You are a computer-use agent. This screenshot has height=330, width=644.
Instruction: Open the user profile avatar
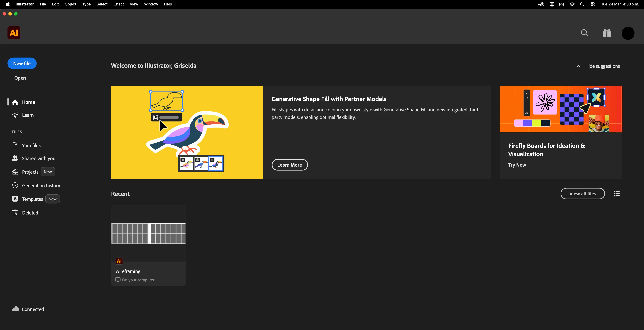[628, 33]
